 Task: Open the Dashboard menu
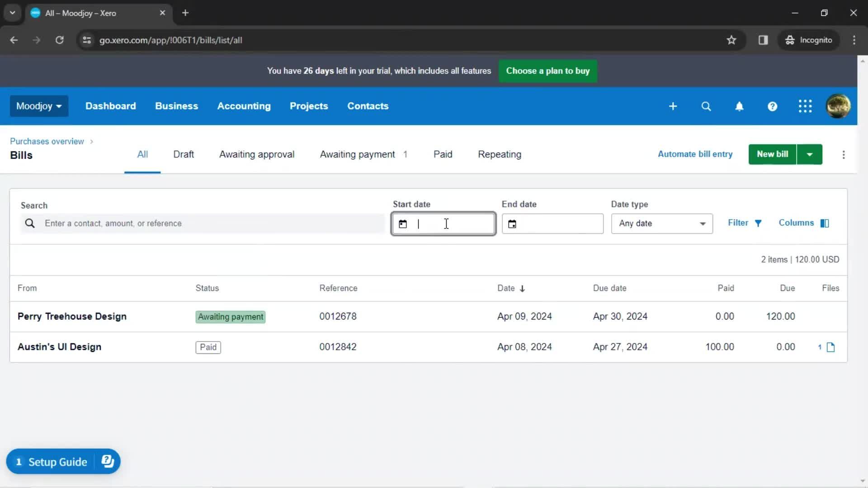111,106
